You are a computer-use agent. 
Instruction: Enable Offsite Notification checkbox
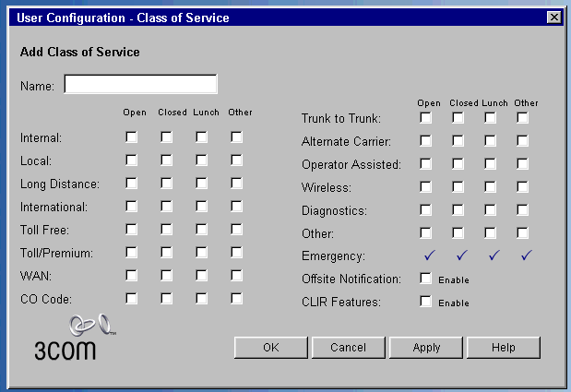click(426, 279)
